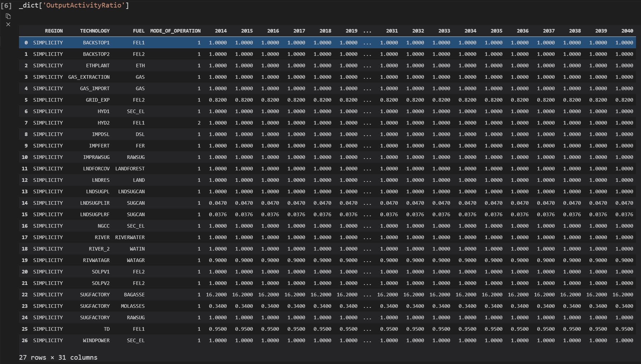Click the '27 rows × 31 columns' label
Image resolution: width=641 pixels, height=364 pixels.
(x=58, y=357)
